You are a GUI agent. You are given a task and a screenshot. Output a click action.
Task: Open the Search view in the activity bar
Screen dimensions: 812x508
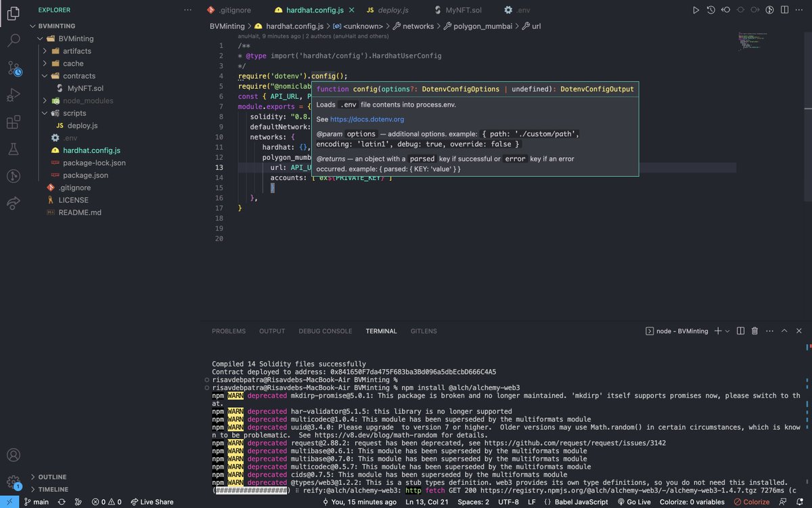click(14, 40)
